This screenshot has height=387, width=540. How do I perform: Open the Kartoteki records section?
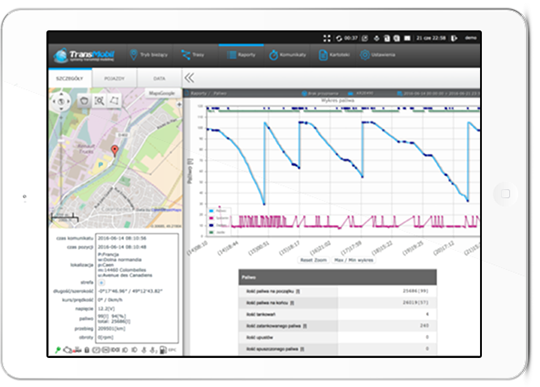(x=334, y=55)
